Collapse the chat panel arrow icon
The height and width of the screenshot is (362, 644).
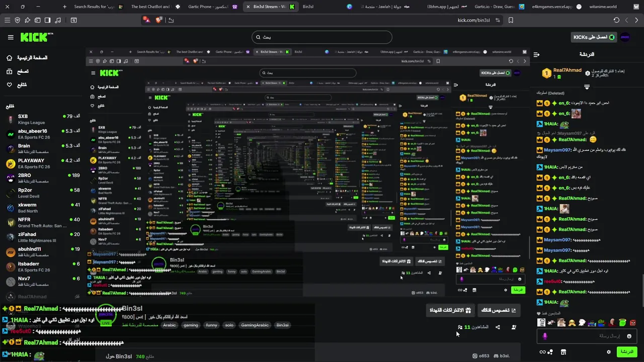point(536,54)
